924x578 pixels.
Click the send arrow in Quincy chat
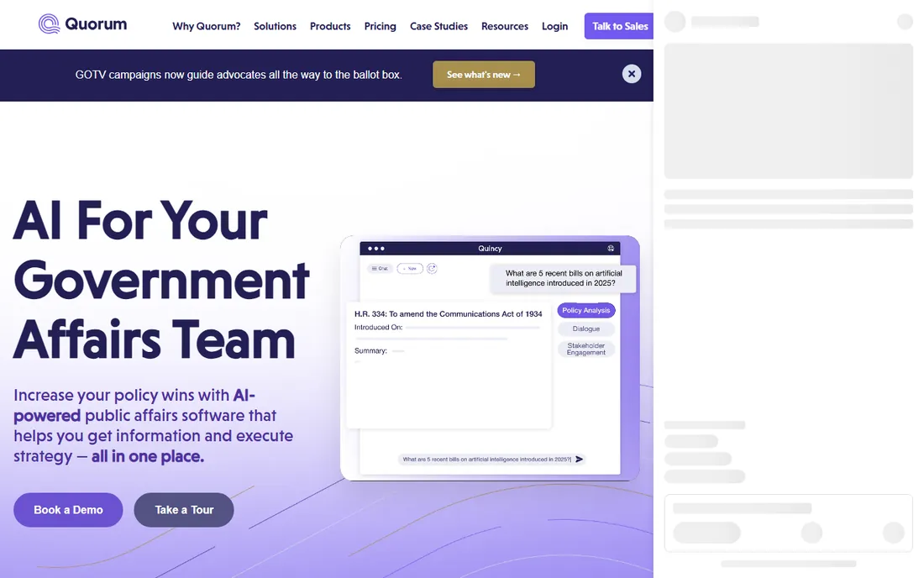click(580, 459)
